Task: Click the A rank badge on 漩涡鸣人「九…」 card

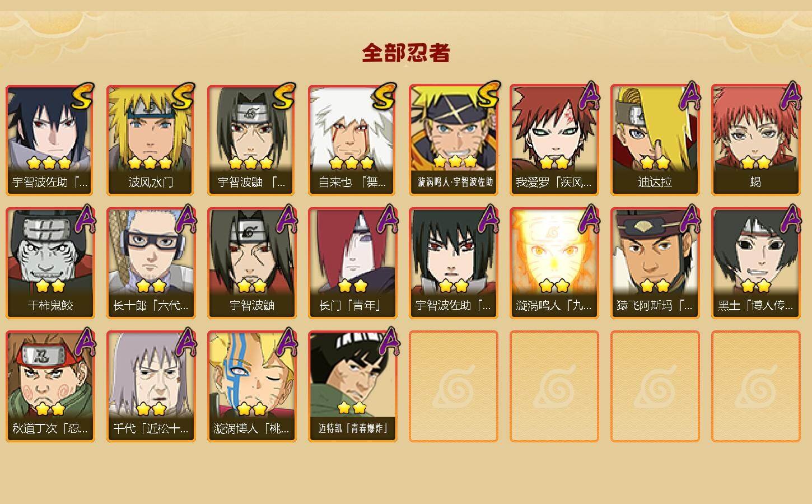Action: (x=588, y=219)
